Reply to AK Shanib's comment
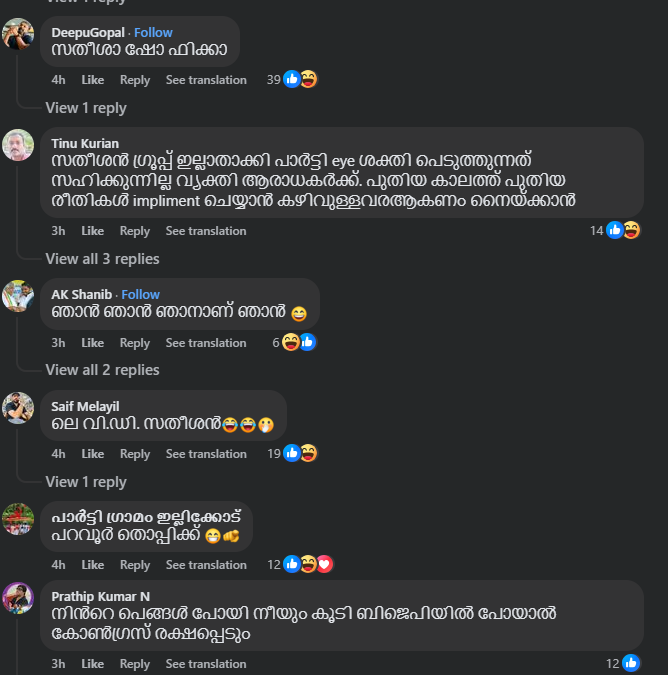The width and height of the screenshot is (668, 675). pyautogui.click(x=135, y=343)
